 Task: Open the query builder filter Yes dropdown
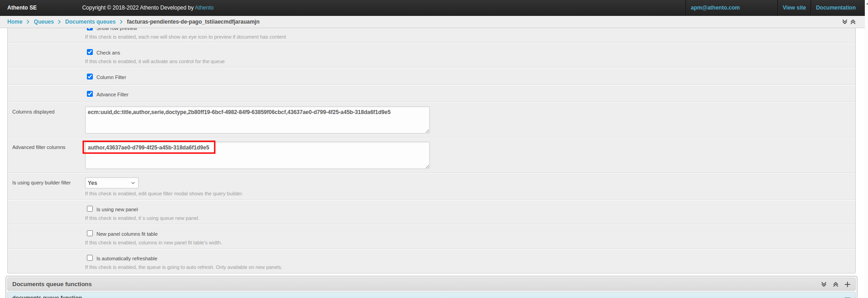pyautogui.click(x=111, y=183)
